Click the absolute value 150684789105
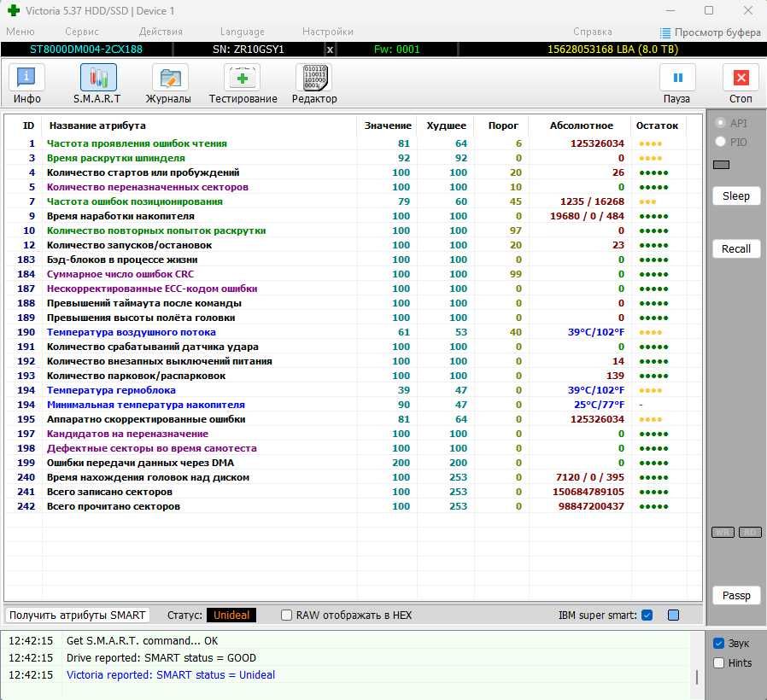 point(588,492)
